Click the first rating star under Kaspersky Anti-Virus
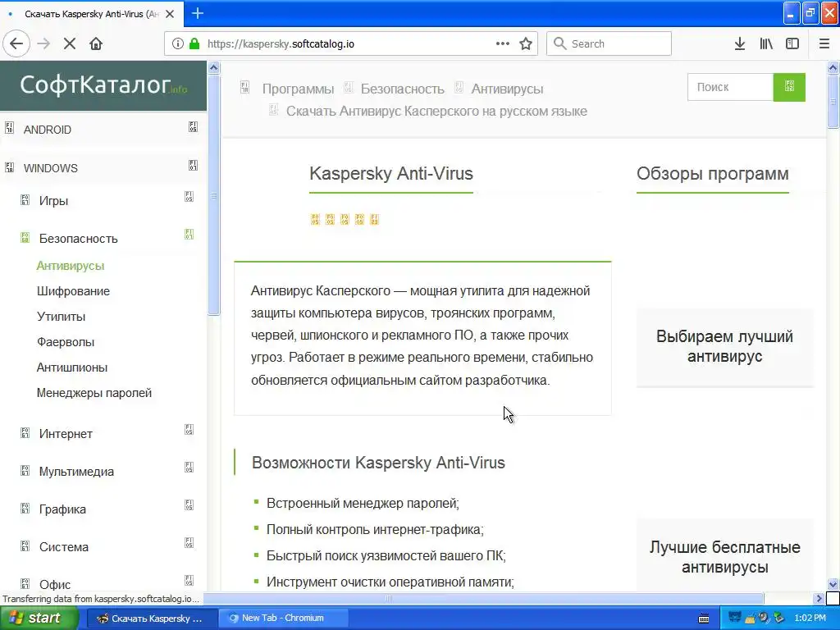This screenshot has height=630, width=840. [x=315, y=219]
